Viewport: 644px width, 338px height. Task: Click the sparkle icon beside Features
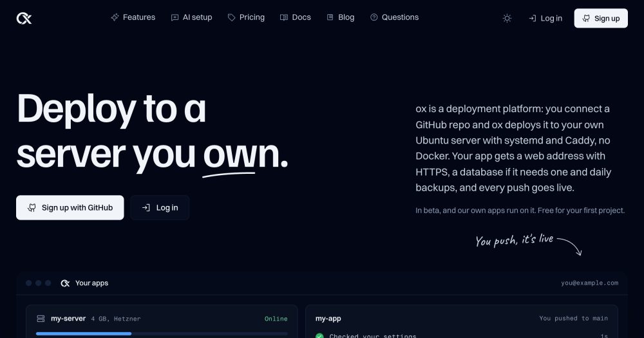(115, 17)
